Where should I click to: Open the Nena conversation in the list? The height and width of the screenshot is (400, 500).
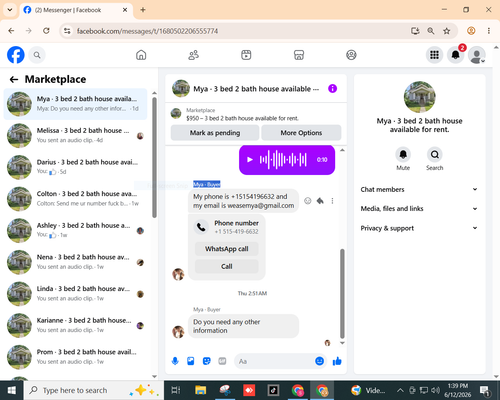(75, 262)
